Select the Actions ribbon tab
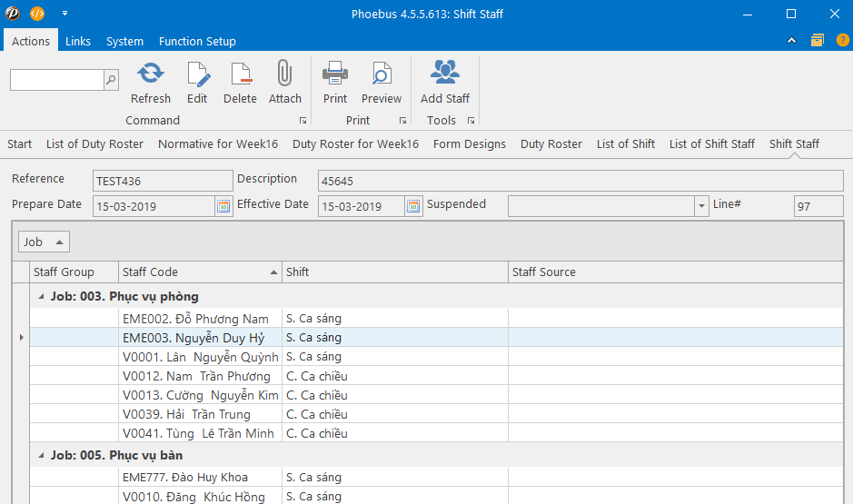The width and height of the screenshot is (853, 504). (x=31, y=41)
